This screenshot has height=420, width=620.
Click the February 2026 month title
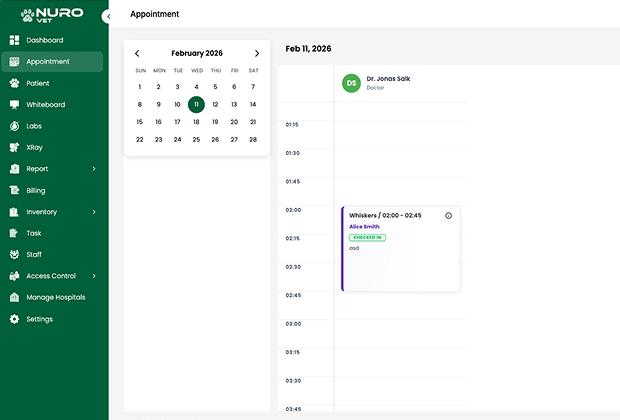pyautogui.click(x=197, y=53)
